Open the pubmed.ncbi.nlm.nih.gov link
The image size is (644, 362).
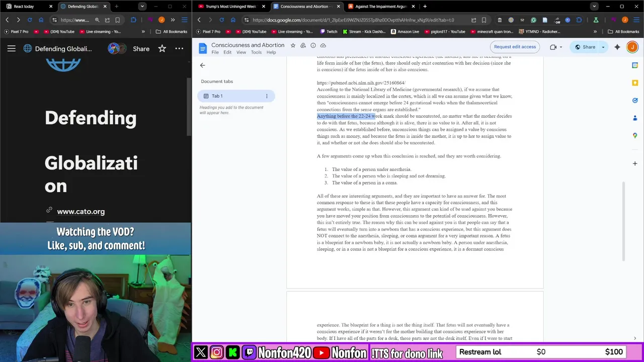pos(361,83)
